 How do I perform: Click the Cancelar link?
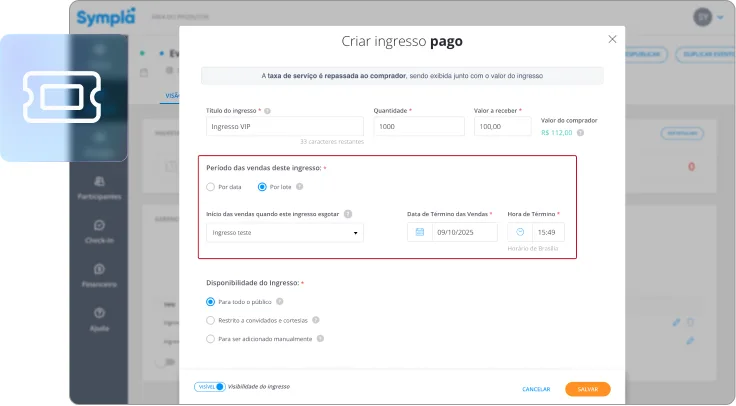(536, 389)
